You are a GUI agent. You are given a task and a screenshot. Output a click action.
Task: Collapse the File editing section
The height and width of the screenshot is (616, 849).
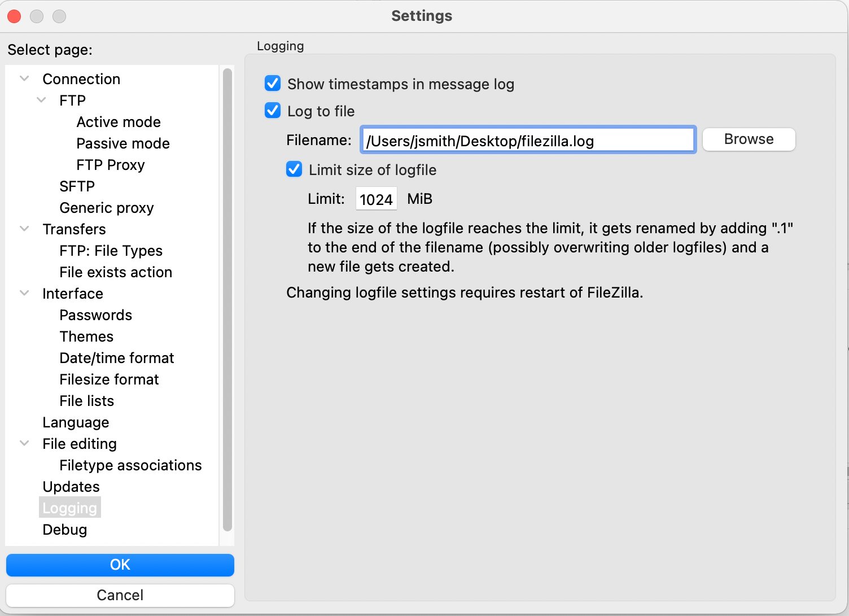click(24, 443)
